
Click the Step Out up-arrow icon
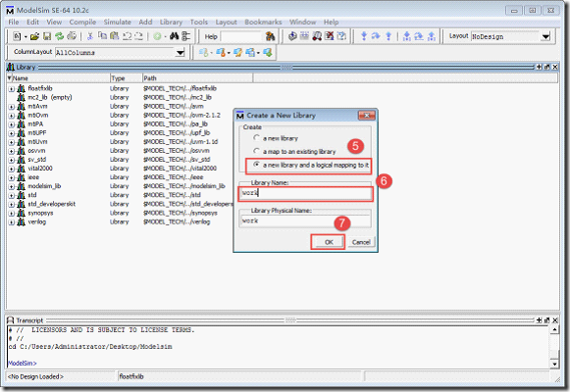[389, 36]
